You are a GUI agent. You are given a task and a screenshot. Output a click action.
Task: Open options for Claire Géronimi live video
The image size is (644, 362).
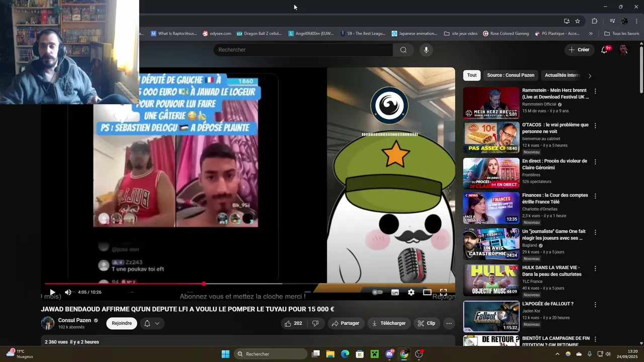tap(595, 162)
